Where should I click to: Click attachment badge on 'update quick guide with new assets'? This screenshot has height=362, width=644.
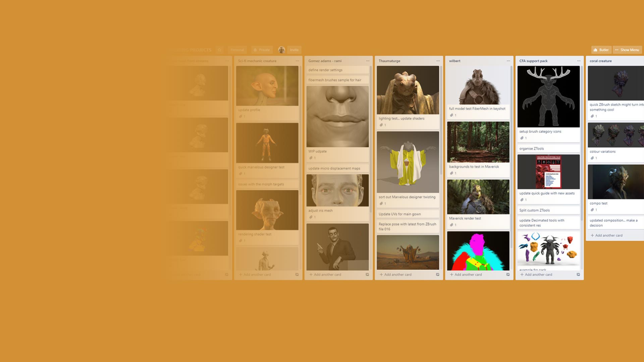[524, 200]
